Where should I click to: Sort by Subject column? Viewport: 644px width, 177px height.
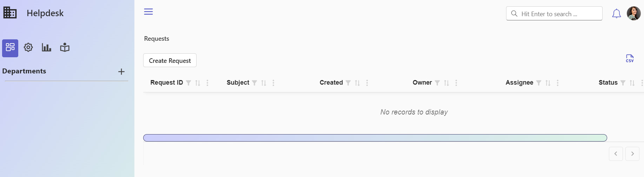coord(264,83)
